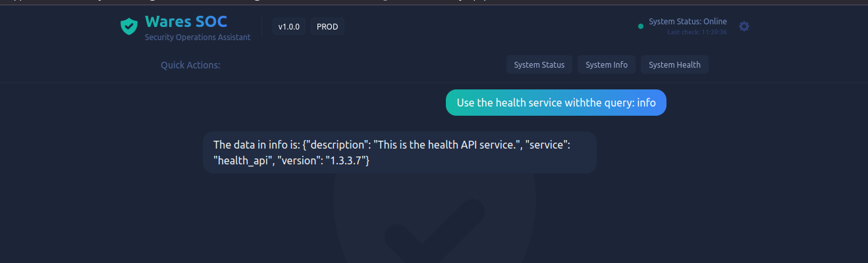Viewport: 868px width, 263px height.
Task: Click the word "info" in the user query
Action: [x=646, y=103]
